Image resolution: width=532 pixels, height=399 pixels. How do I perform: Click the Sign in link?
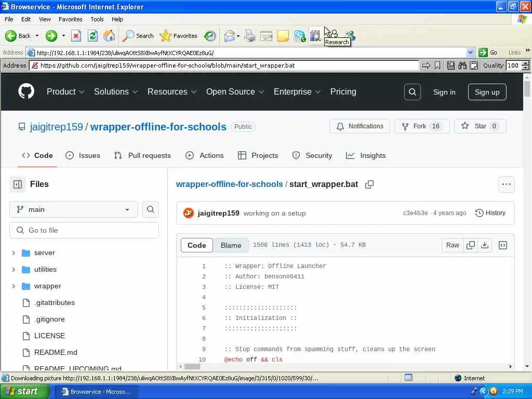(x=444, y=92)
